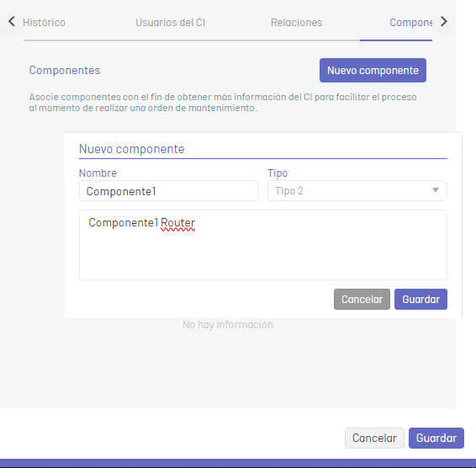Switch to the Histórico tab
Screen dimensions: 476x468
tap(44, 23)
